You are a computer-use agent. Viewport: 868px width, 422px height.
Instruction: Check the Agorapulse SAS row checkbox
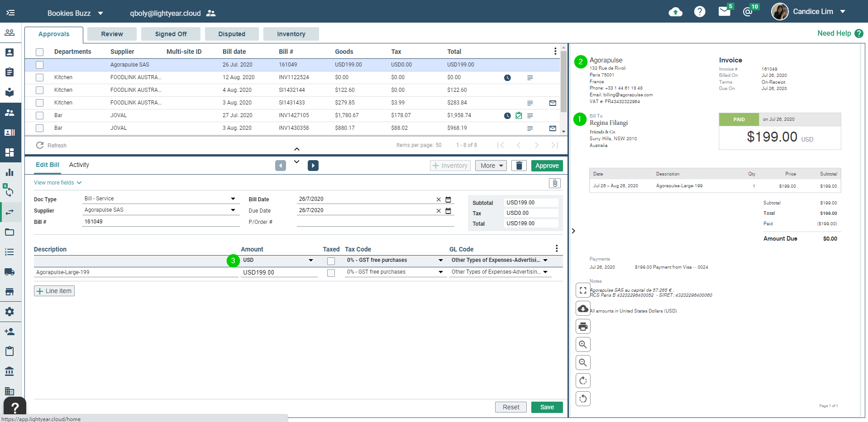[40, 65]
